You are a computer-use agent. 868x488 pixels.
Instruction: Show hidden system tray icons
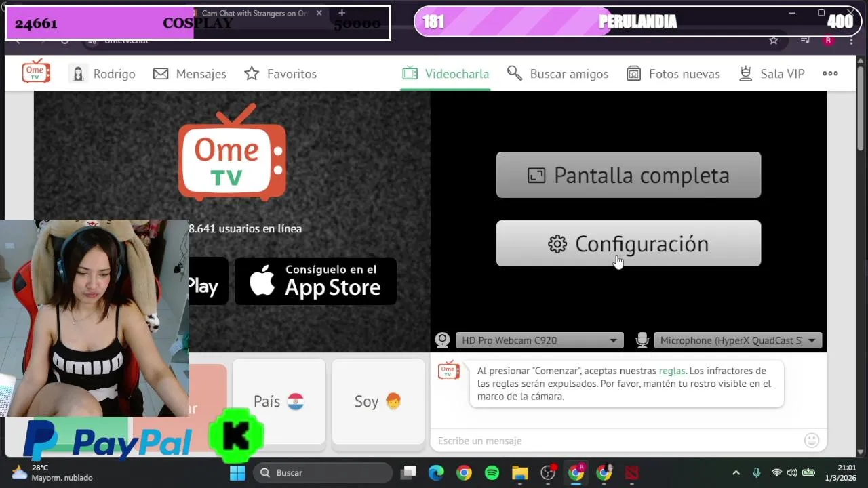736,472
